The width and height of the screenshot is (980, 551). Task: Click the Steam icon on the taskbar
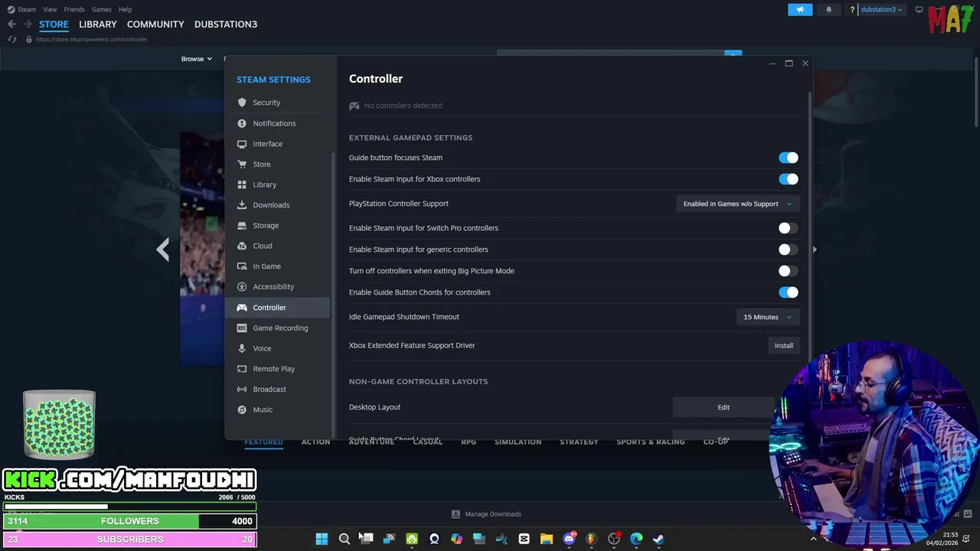coord(658,539)
